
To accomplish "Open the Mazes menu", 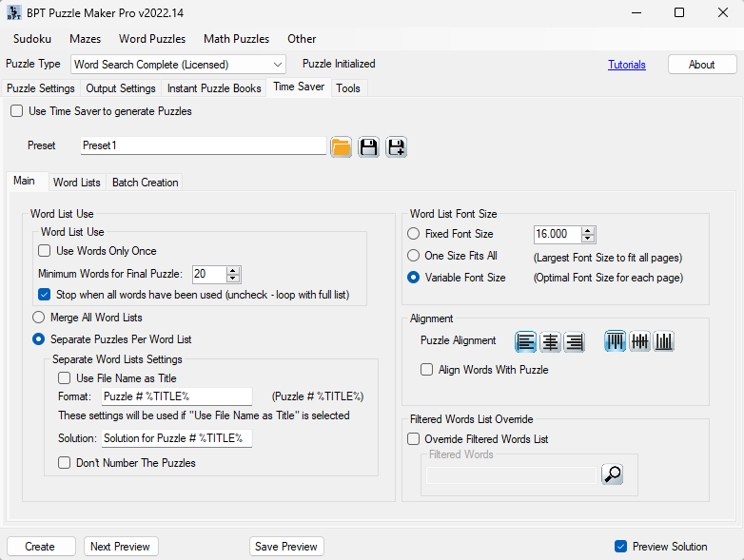I will coord(86,39).
